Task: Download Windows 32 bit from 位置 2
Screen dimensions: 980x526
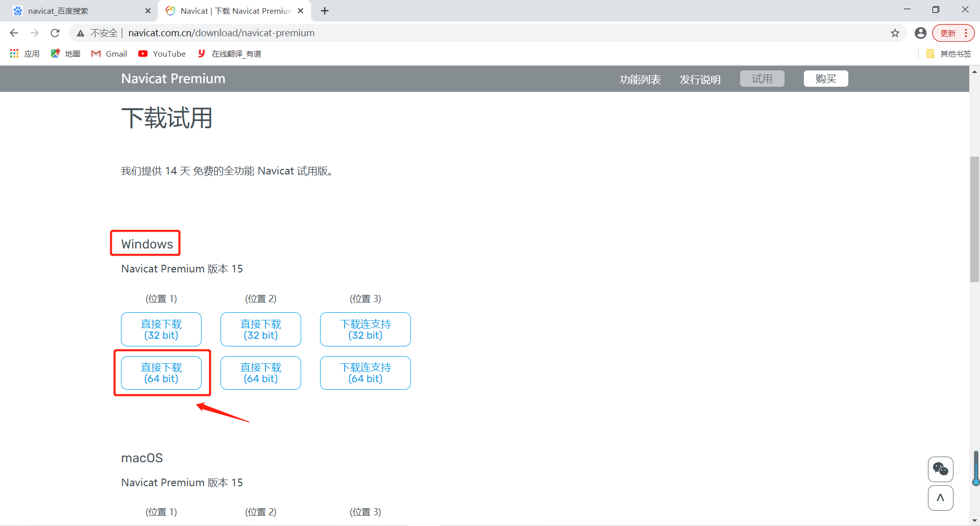Action: 261,329
